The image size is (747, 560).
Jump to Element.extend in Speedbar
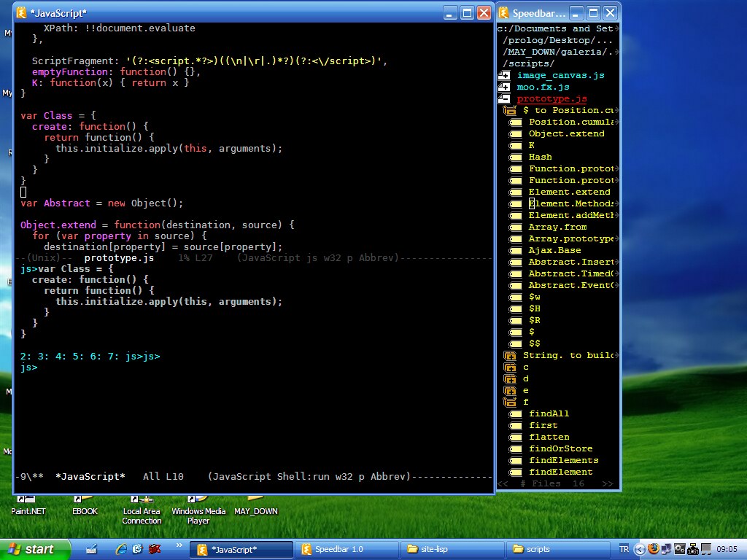(569, 192)
